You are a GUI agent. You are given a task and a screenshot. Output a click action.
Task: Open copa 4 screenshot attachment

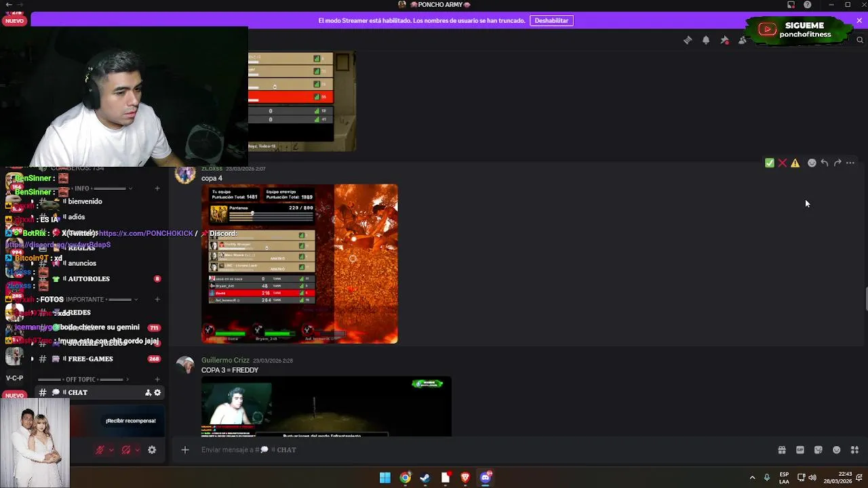click(300, 264)
